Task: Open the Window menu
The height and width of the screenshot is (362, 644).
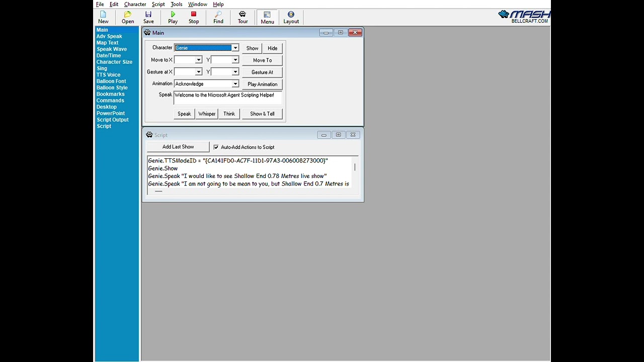Action: [x=198, y=4]
